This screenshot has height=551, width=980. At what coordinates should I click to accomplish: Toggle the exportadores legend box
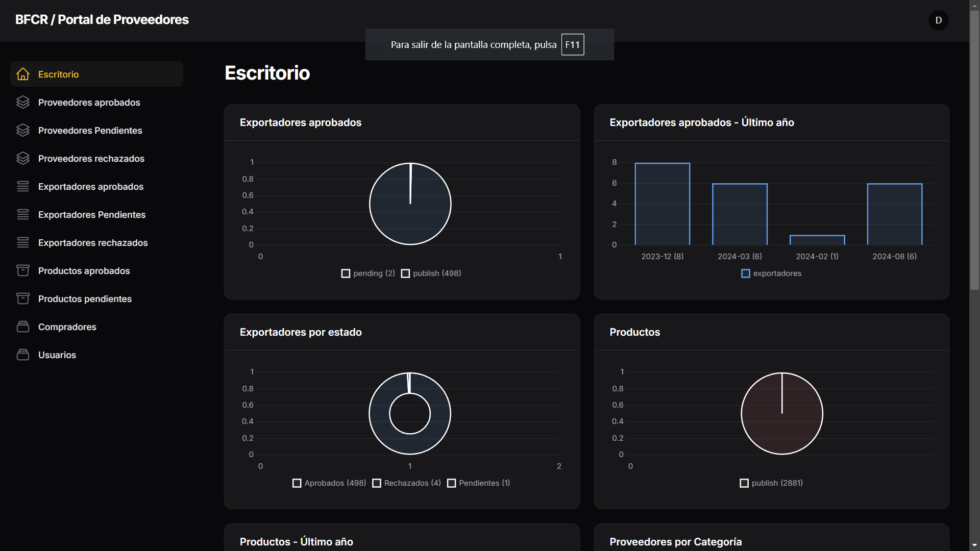[746, 273]
